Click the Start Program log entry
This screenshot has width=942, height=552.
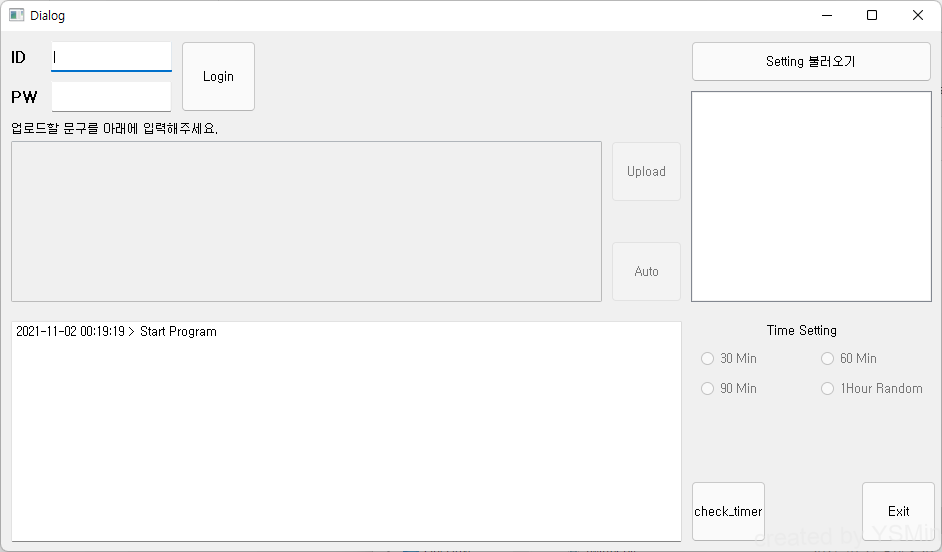pos(117,332)
